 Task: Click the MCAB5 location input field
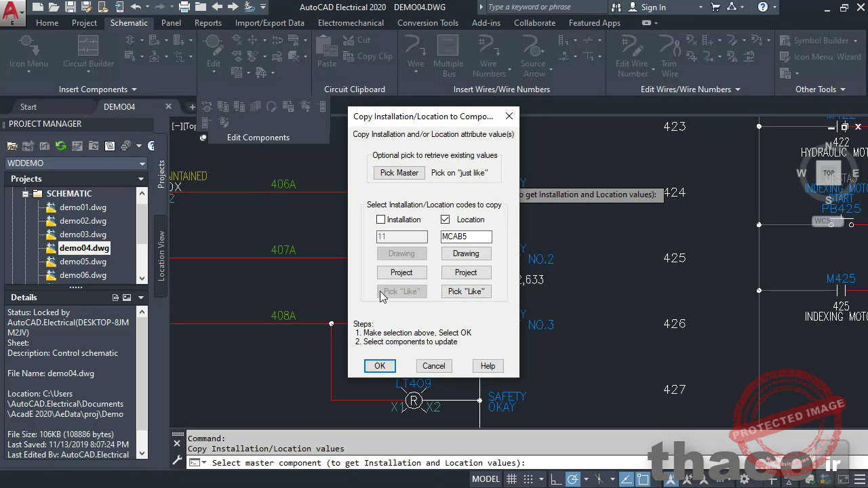(x=466, y=236)
